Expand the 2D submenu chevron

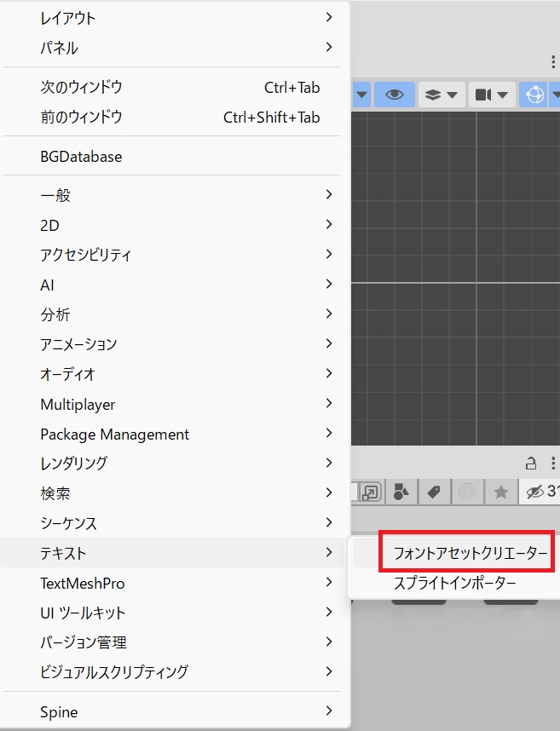[329, 224]
